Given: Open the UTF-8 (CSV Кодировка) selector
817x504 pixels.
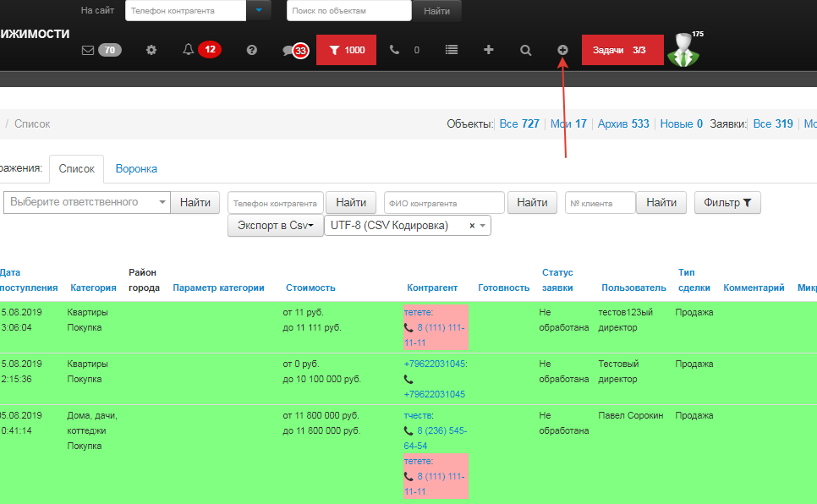Looking at the screenshot, I should click(x=408, y=225).
